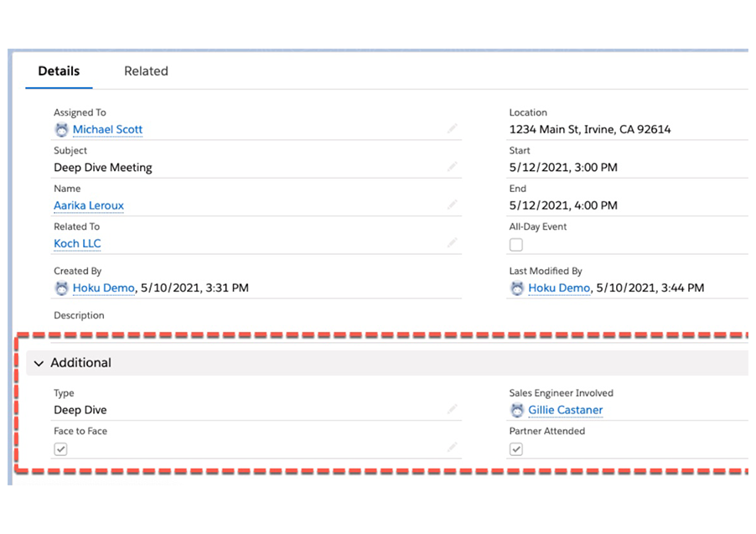Image resolution: width=756 pixels, height=534 pixels.
Task: Click the Face to Face edit pencil
Action: click(453, 448)
